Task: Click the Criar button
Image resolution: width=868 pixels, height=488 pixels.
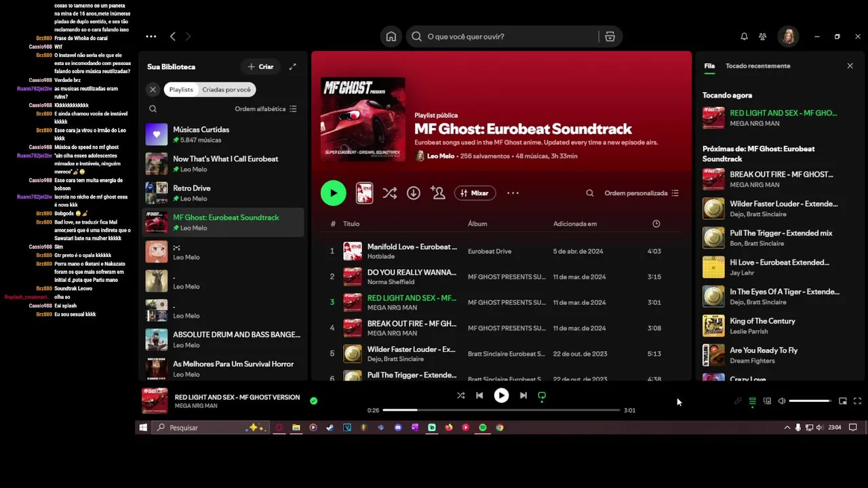Action: coord(260,66)
